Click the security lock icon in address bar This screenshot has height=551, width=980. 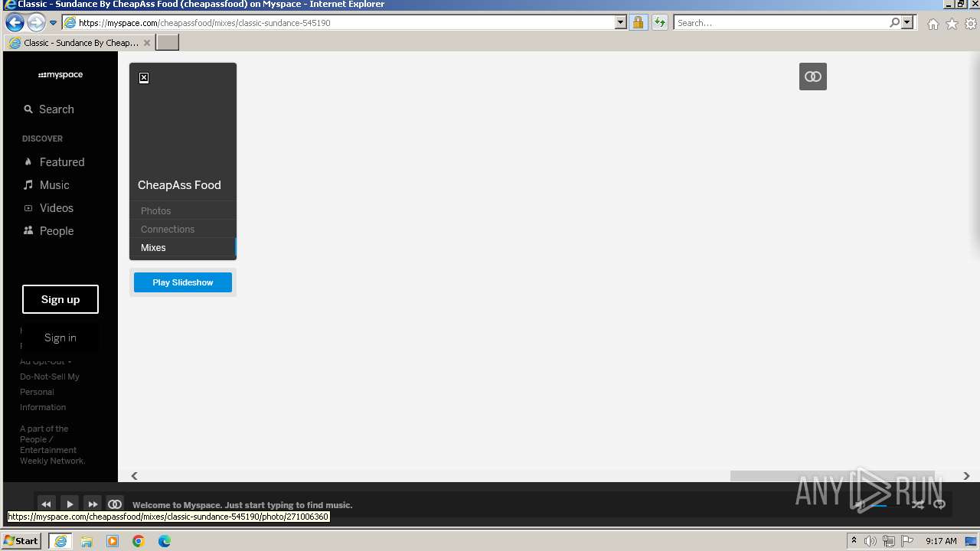tap(638, 23)
